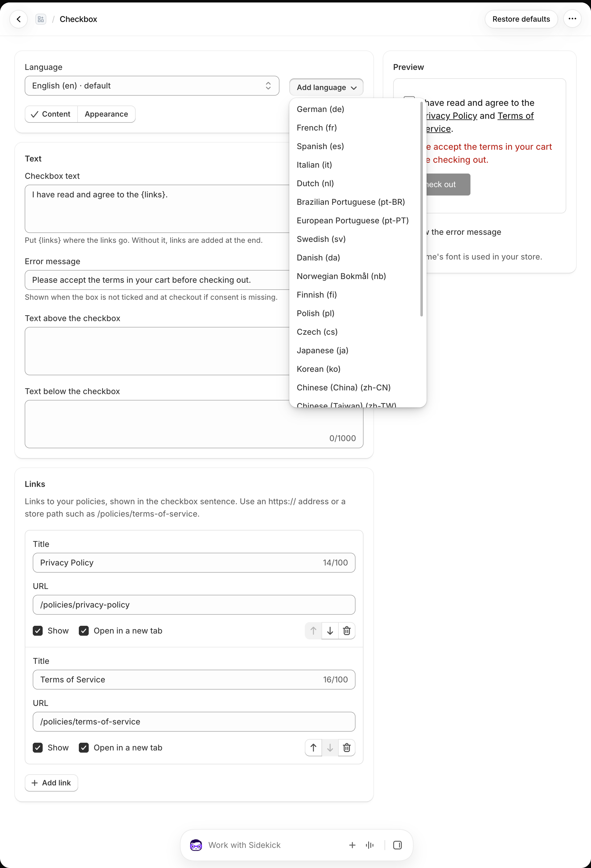Click the back arrow button
Viewport: 591px width, 868px height.
click(x=19, y=19)
